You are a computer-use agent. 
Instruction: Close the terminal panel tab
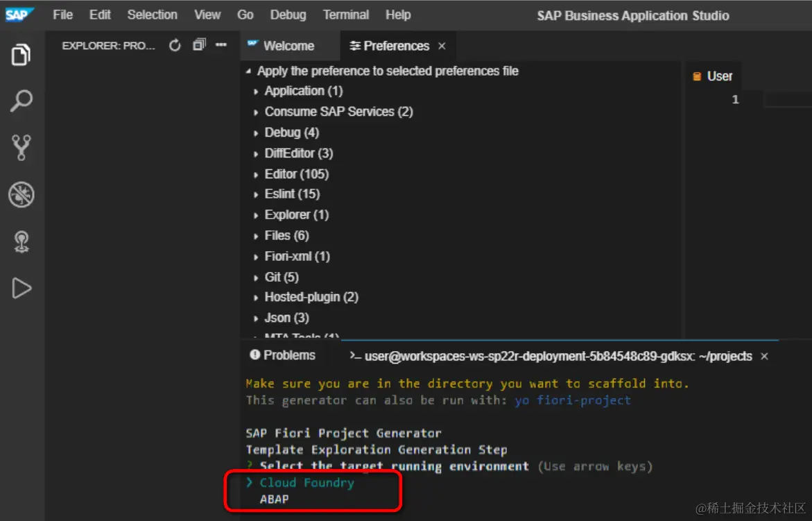(x=764, y=357)
